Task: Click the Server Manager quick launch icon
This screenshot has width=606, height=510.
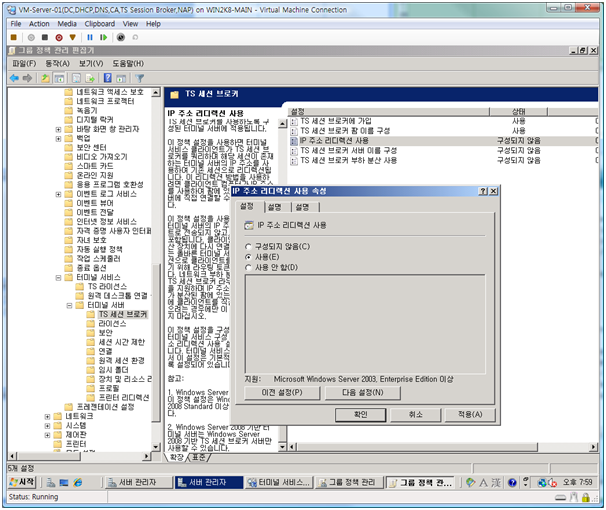Action: [51, 482]
